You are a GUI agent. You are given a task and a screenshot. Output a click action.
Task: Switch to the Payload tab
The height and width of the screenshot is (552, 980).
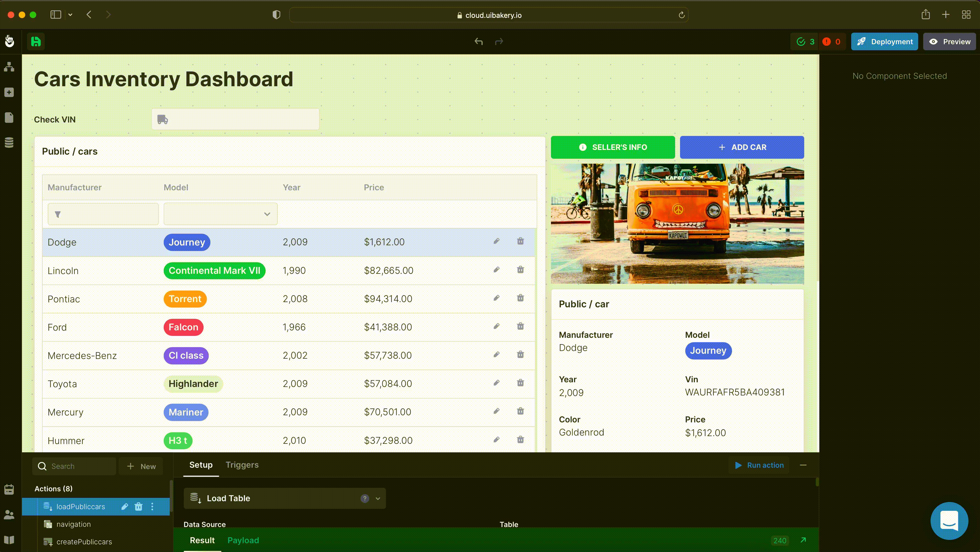tap(243, 540)
